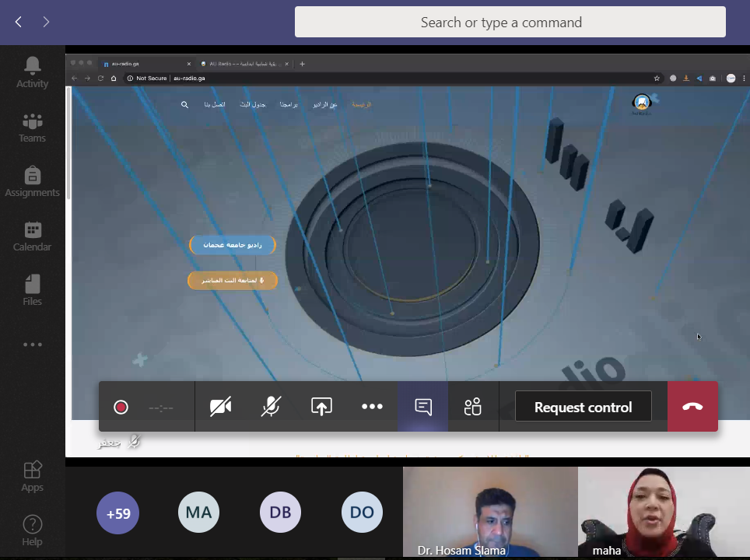This screenshot has width=750, height=560.
Task: Hang up the call
Action: (692, 407)
